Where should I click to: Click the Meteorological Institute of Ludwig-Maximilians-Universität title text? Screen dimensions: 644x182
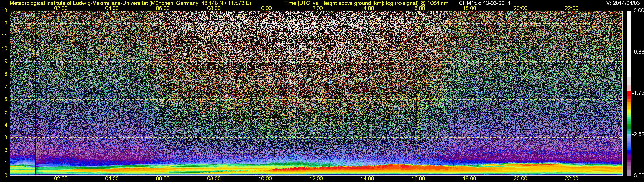(x=131, y=3)
